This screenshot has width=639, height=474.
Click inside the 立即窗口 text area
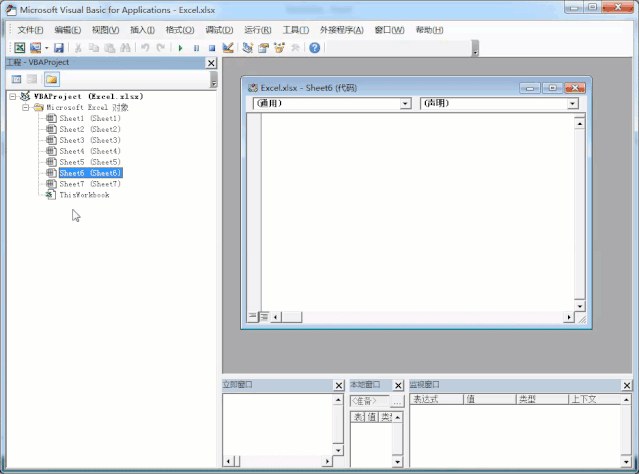278,425
